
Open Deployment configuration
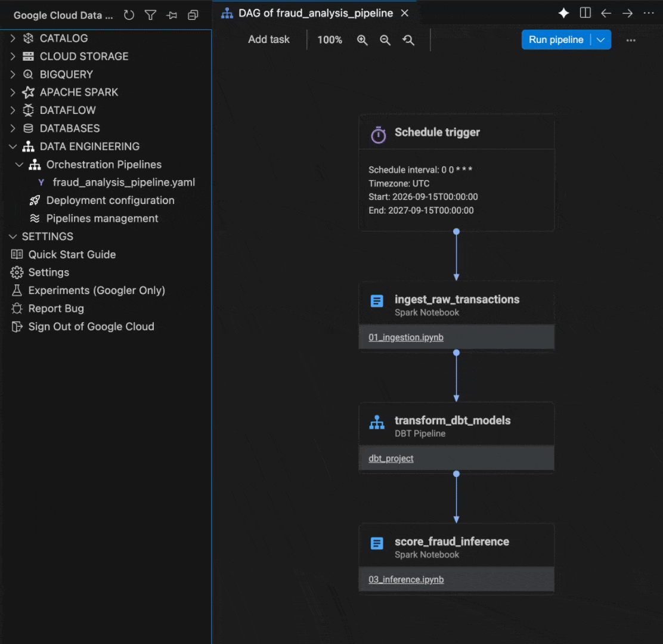click(110, 200)
